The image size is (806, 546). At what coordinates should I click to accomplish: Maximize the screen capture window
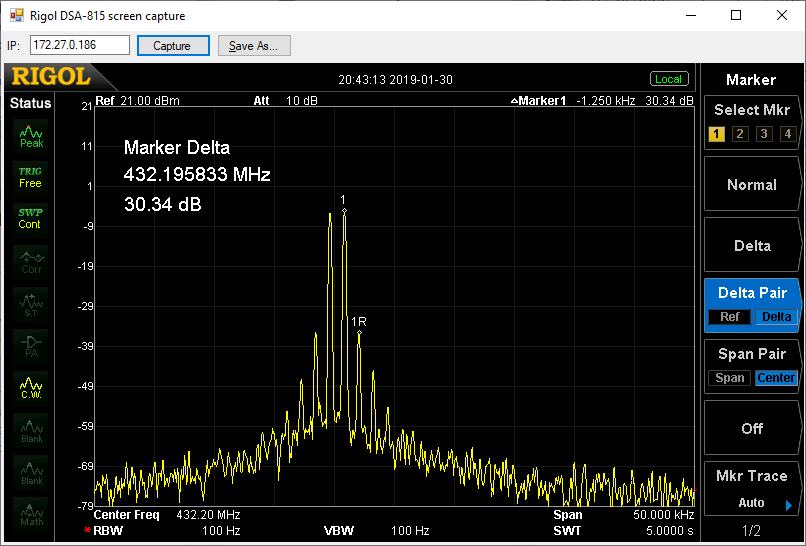click(x=736, y=15)
